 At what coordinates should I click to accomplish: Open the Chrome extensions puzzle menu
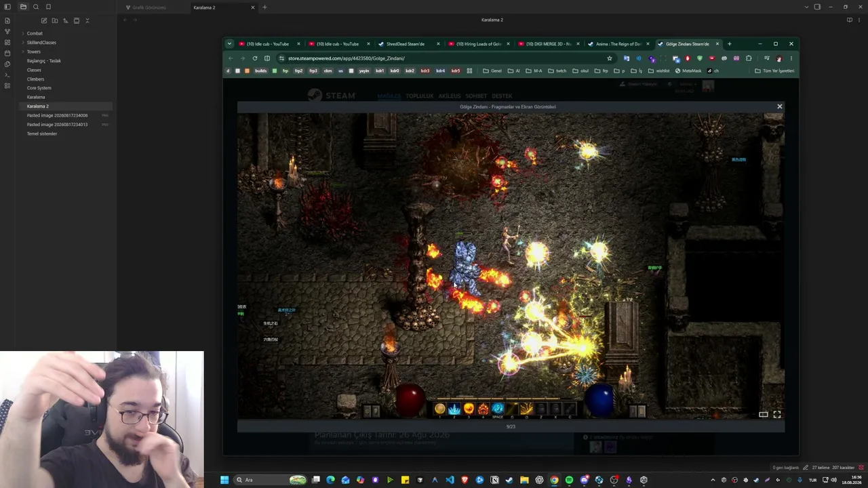click(x=749, y=58)
